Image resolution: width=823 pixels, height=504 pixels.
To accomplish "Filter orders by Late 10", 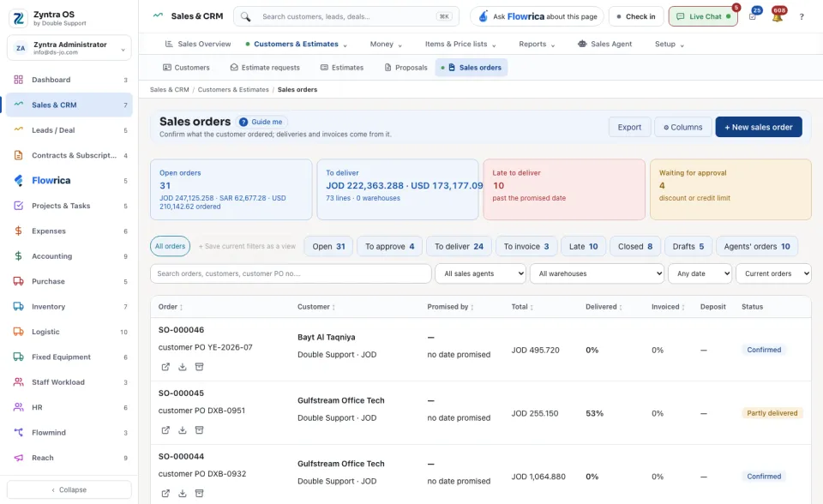I will click(583, 246).
